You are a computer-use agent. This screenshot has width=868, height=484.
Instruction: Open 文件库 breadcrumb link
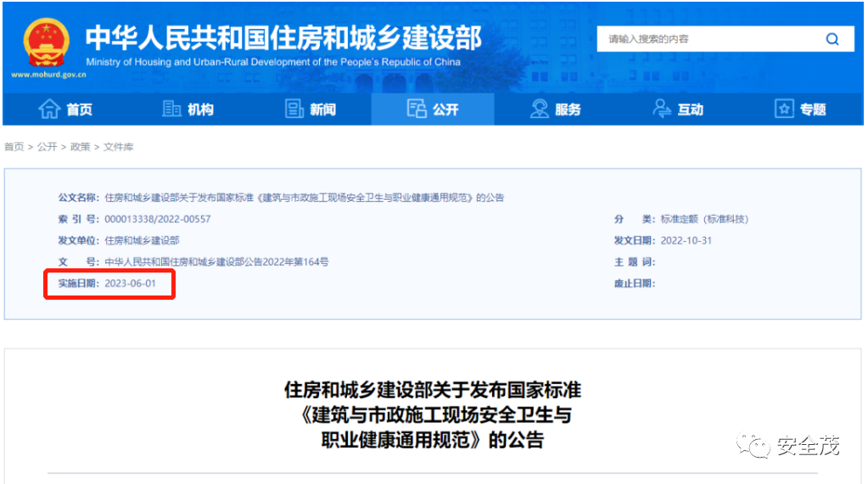[119, 147]
